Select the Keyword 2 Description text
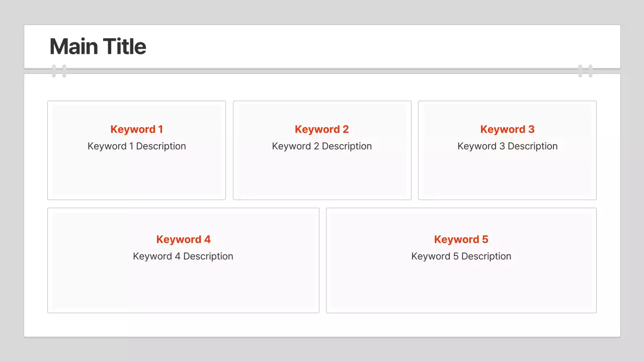The image size is (644, 362). (x=321, y=146)
